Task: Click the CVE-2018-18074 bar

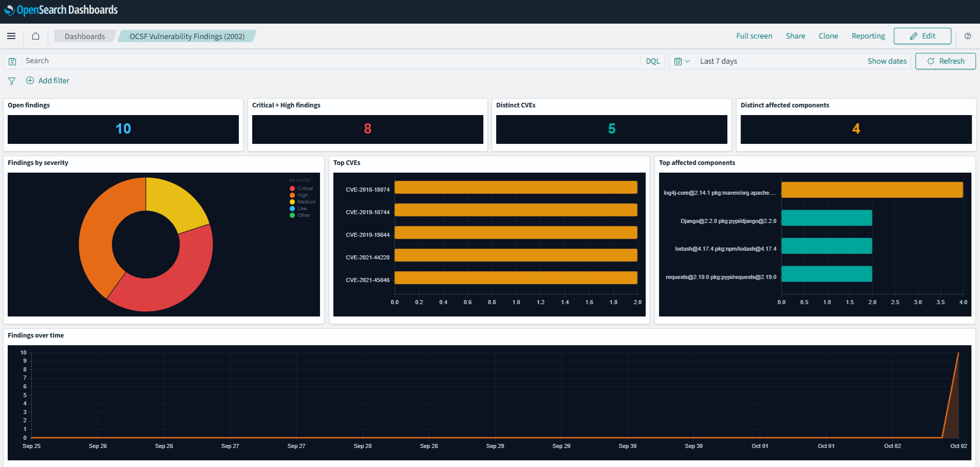Action: coord(516,188)
